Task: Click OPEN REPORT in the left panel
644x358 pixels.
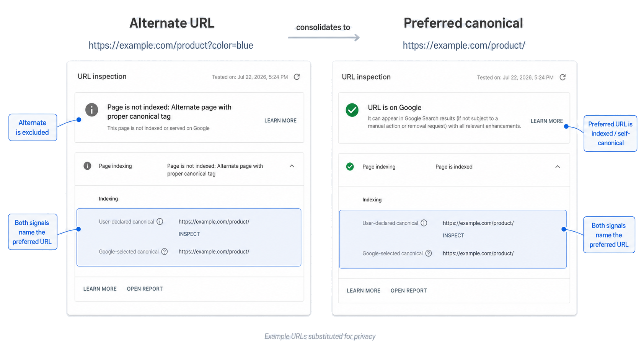Action: (x=145, y=289)
